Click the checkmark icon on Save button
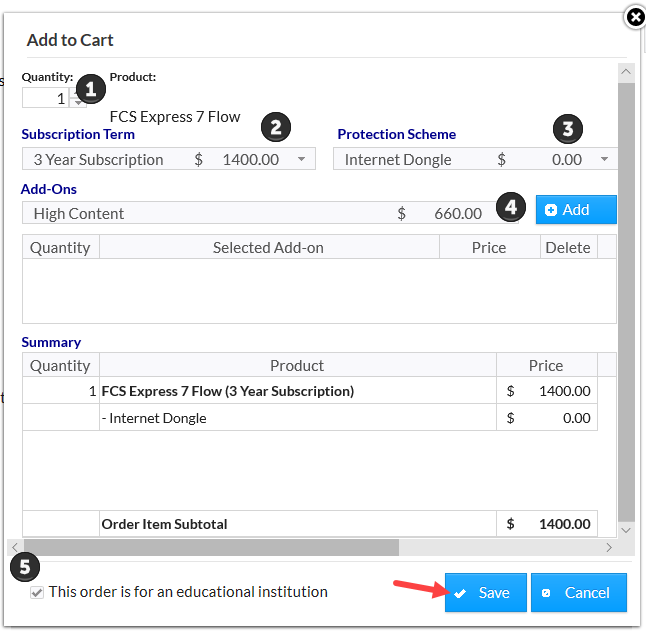 pos(460,593)
